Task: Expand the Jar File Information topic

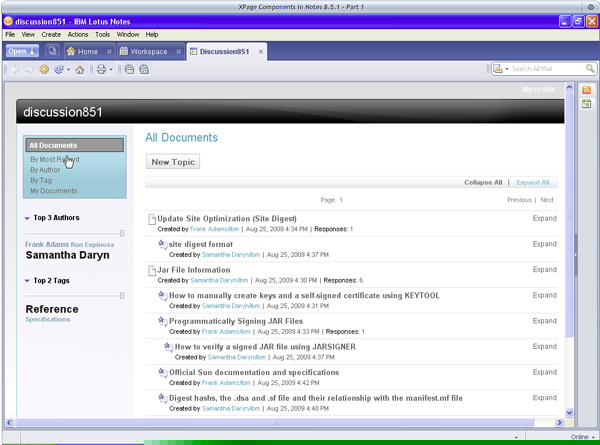Action: click(x=545, y=269)
